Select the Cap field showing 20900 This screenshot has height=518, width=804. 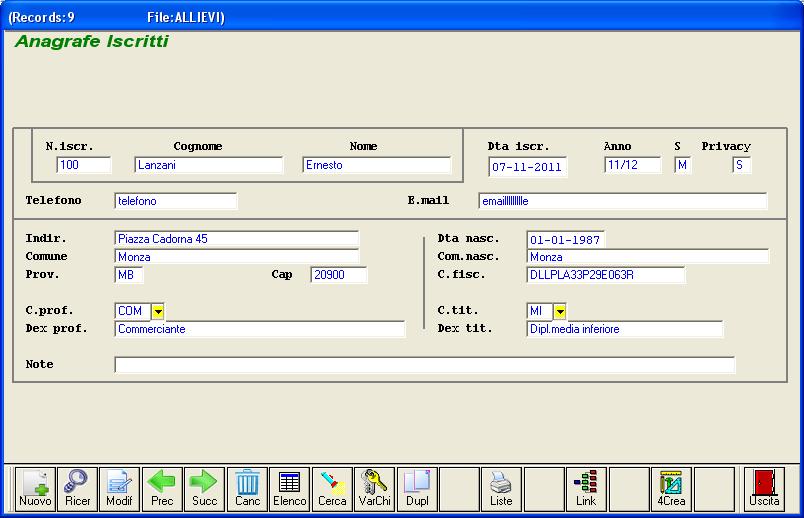point(338,275)
